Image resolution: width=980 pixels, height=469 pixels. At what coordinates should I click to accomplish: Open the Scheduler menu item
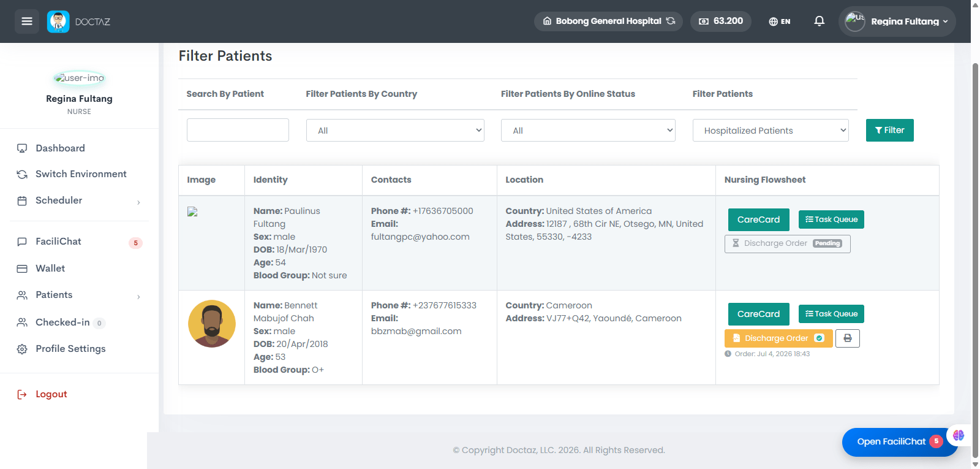coord(59,200)
